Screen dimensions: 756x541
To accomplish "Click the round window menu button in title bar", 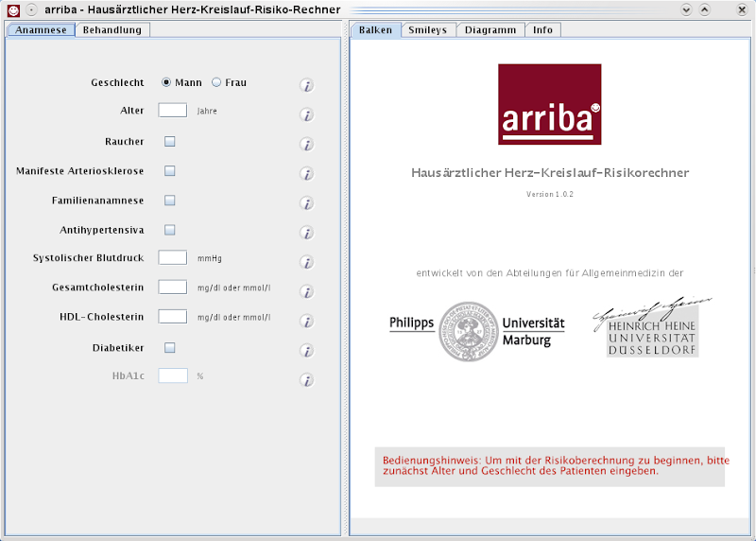I will (31, 9).
